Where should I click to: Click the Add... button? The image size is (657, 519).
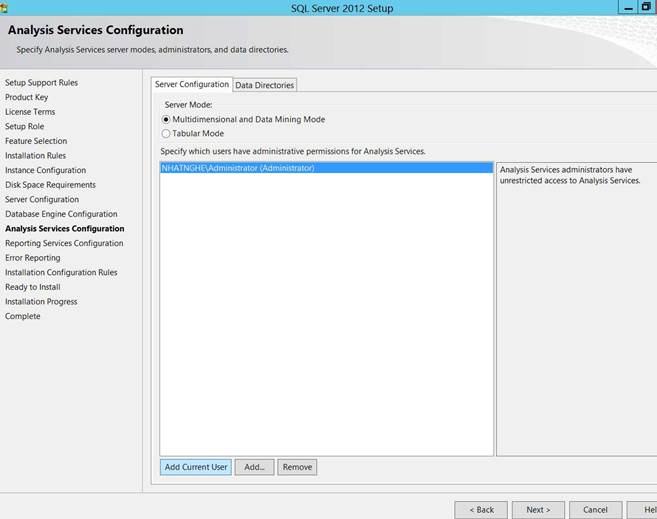coord(254,467)
